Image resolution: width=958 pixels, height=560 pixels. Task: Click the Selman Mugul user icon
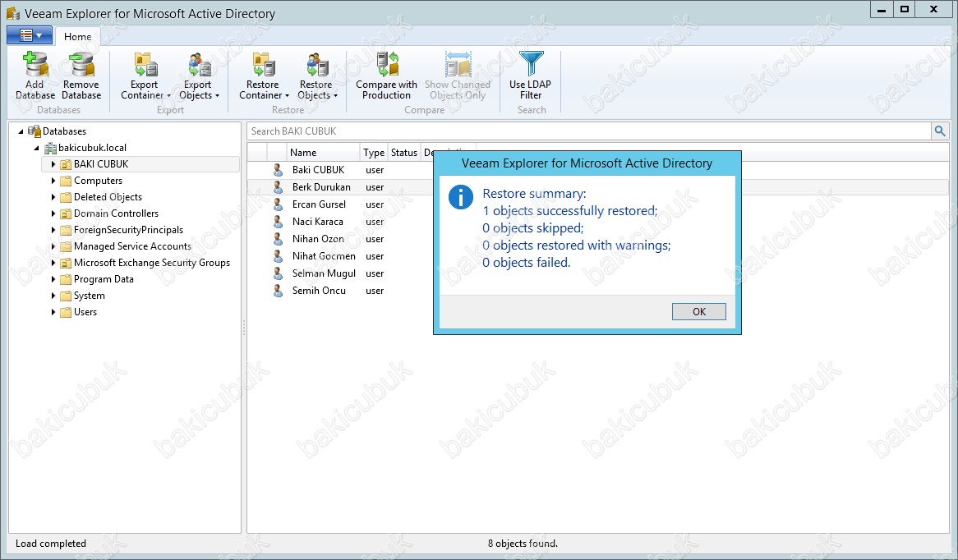(x=278, y=273)
